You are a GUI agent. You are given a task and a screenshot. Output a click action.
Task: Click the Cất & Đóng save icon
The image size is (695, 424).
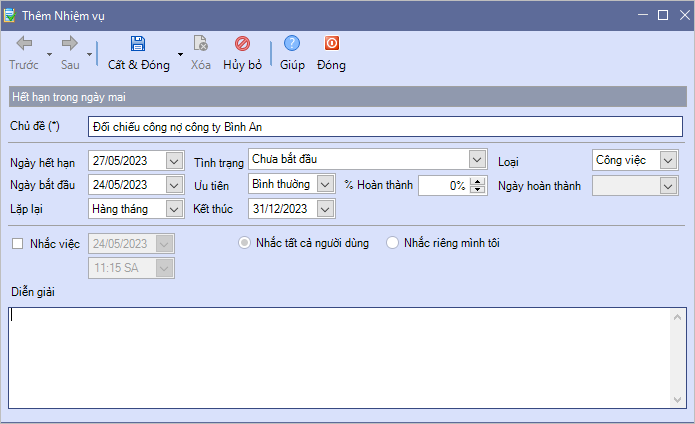click(x=138, y=44)
